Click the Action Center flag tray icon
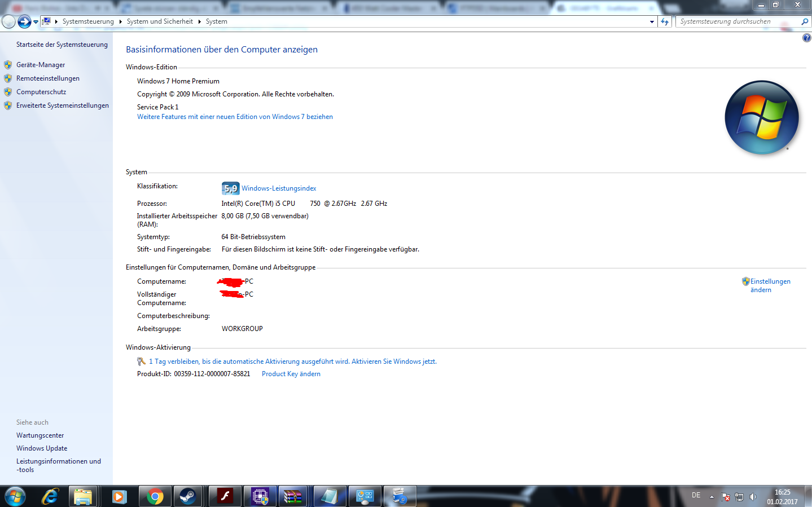 click(726, 497)
